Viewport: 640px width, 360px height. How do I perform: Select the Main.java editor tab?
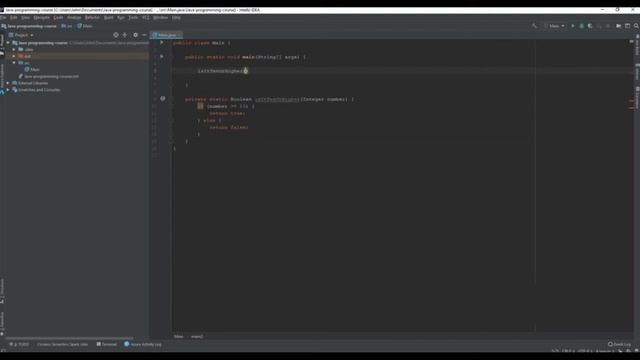pyautogui.click(x=166, y=36)
